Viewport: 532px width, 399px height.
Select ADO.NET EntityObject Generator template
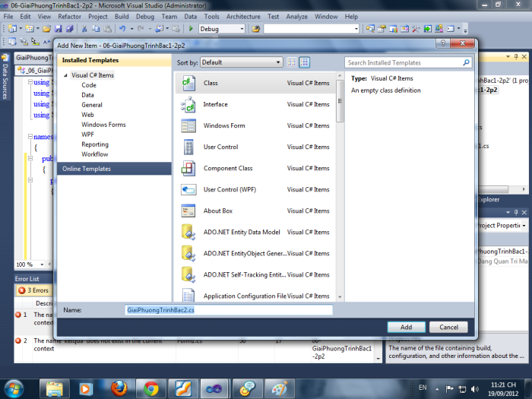pyautogui.click(x=256, y=254)
